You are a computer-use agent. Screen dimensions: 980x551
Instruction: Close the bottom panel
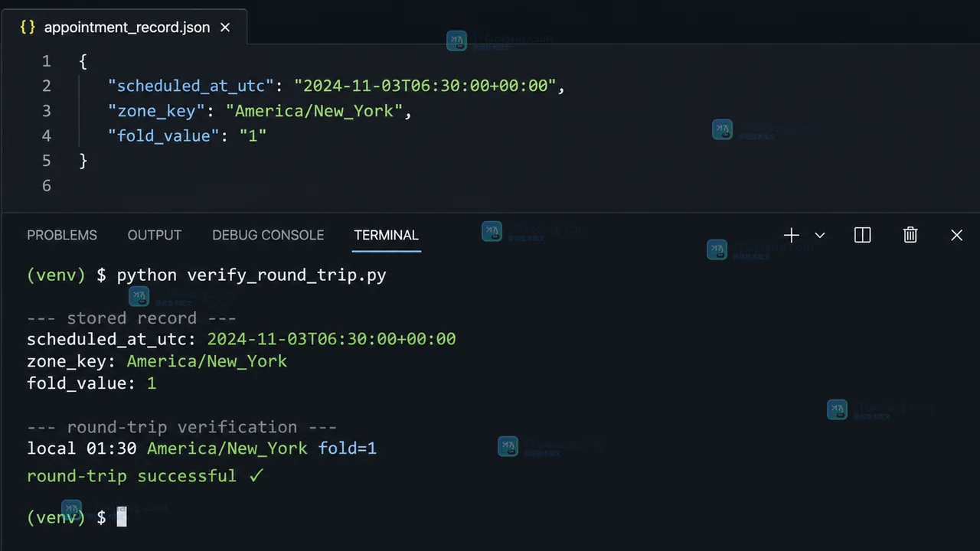956,235
